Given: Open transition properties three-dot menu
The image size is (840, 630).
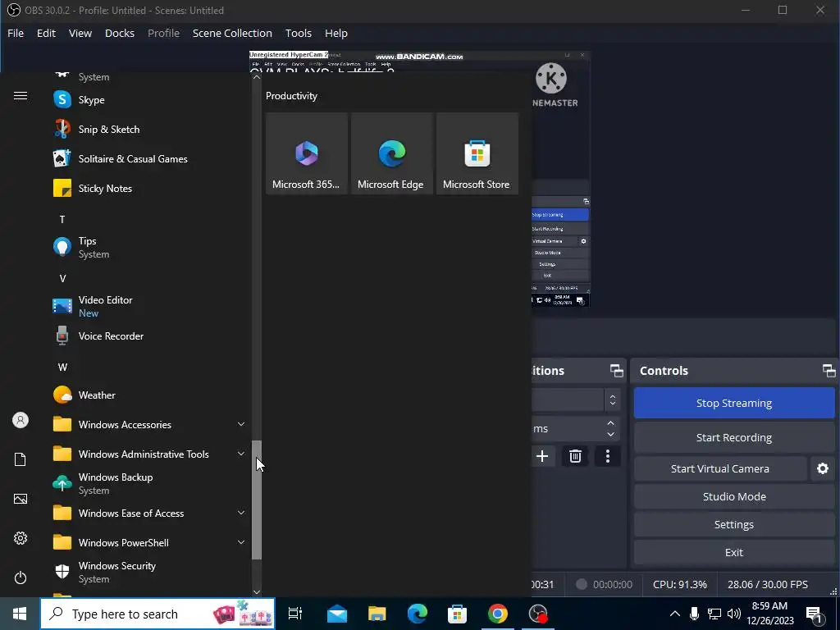Looking at the screenshot, I should point(608,456).
